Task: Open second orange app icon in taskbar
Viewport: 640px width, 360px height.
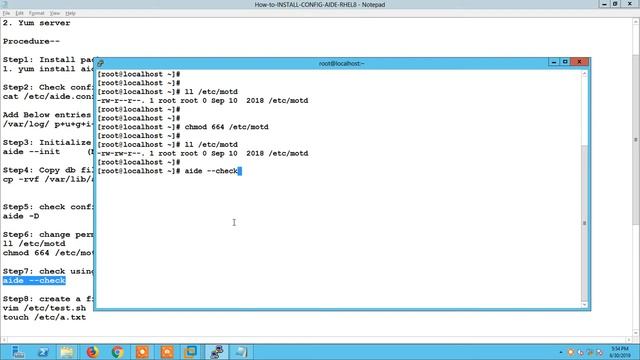Action: pyautogui.click(x=167, y=352)
